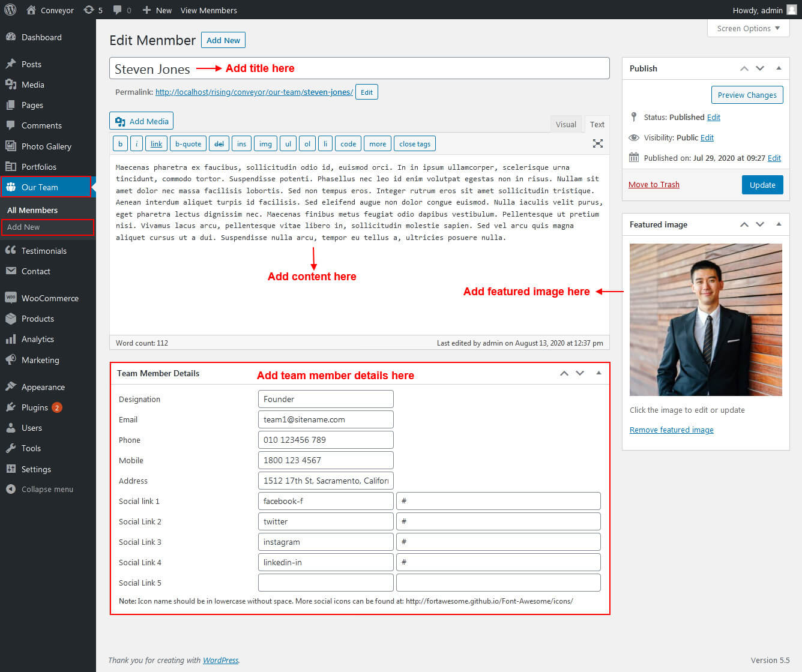This screenshot has width=802, height=672.
Task: Open Plugins in the sidebar menu
Action: [35, 407]
